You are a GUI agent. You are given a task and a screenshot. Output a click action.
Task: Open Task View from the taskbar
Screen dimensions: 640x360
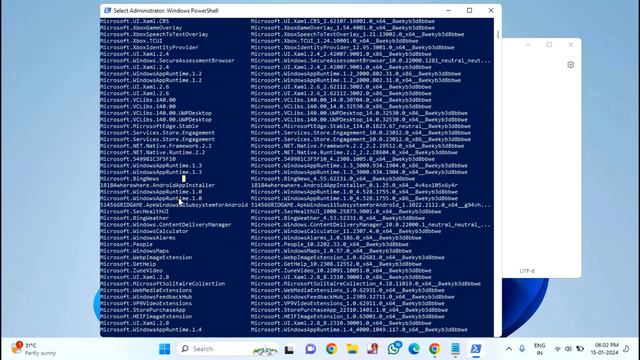tap(289, 349)
